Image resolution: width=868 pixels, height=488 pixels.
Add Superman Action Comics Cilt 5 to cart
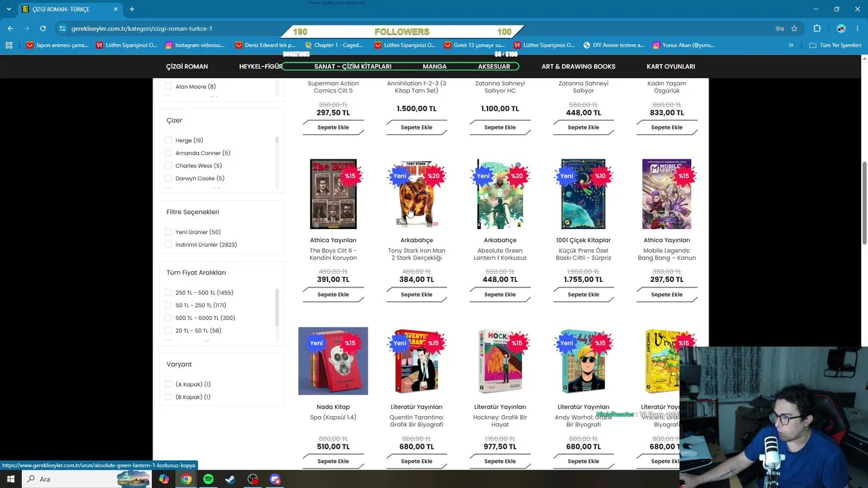point(333,127)
